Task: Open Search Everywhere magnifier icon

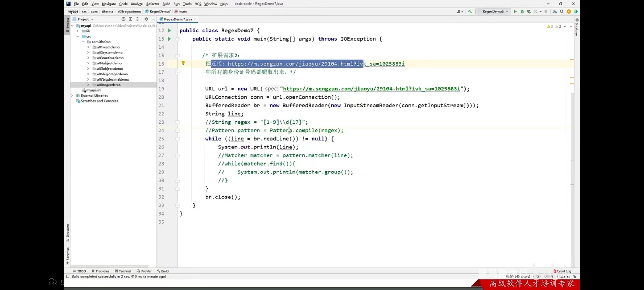Action: tap(562, 12)
